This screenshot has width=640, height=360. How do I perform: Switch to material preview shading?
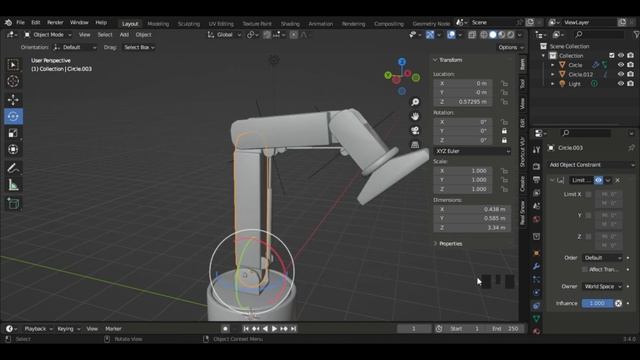(x=502, y=35)
